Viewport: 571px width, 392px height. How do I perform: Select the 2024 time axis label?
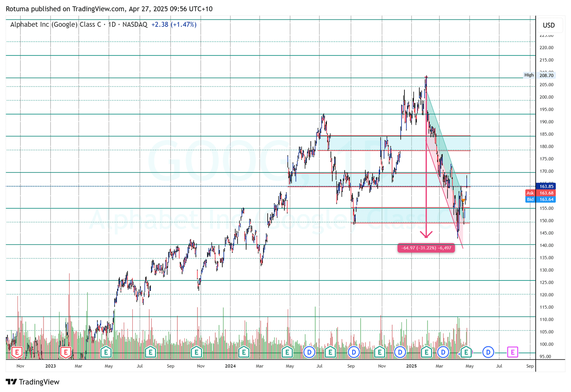pyautogui.click(x=230, y=366)
